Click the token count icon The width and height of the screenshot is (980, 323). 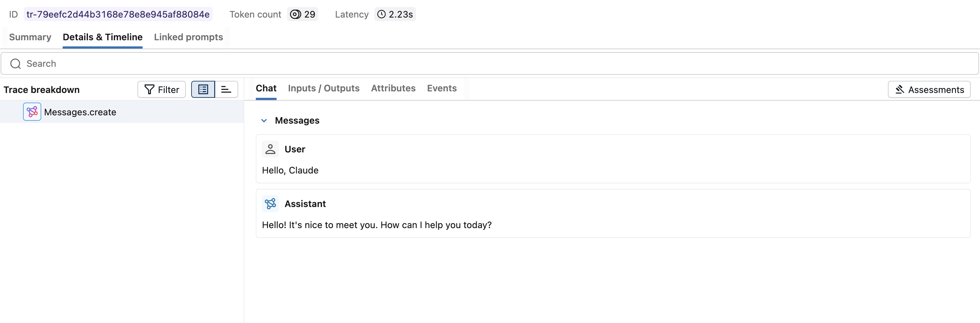point(295,14)
